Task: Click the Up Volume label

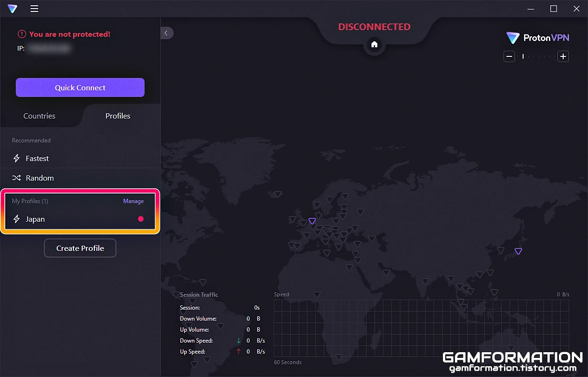Action: [194, 330]
